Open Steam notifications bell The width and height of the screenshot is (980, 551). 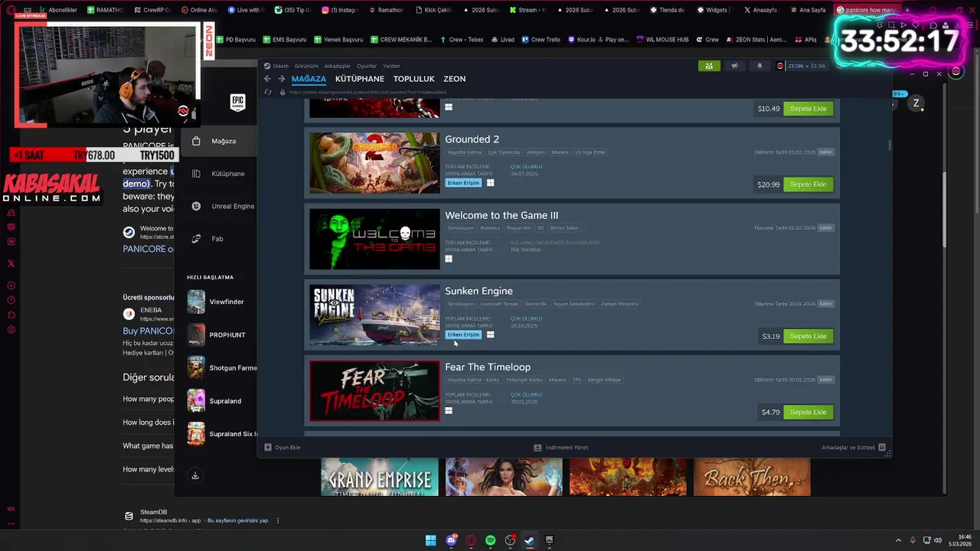pos(759,66)
